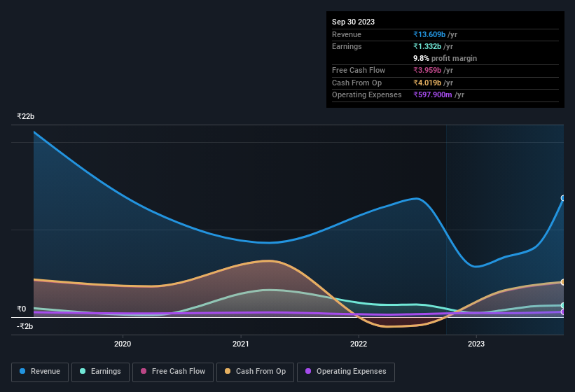This screenshot has height=392, width=575.
Task: Click the 2020 x-axis label
Action: 123,344
